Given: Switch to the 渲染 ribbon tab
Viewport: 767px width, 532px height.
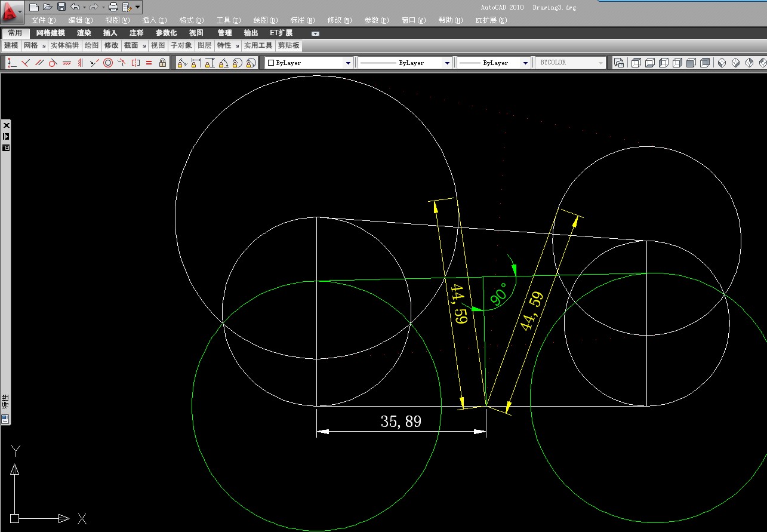Looking at the screenshot, I should click(84, 33).
